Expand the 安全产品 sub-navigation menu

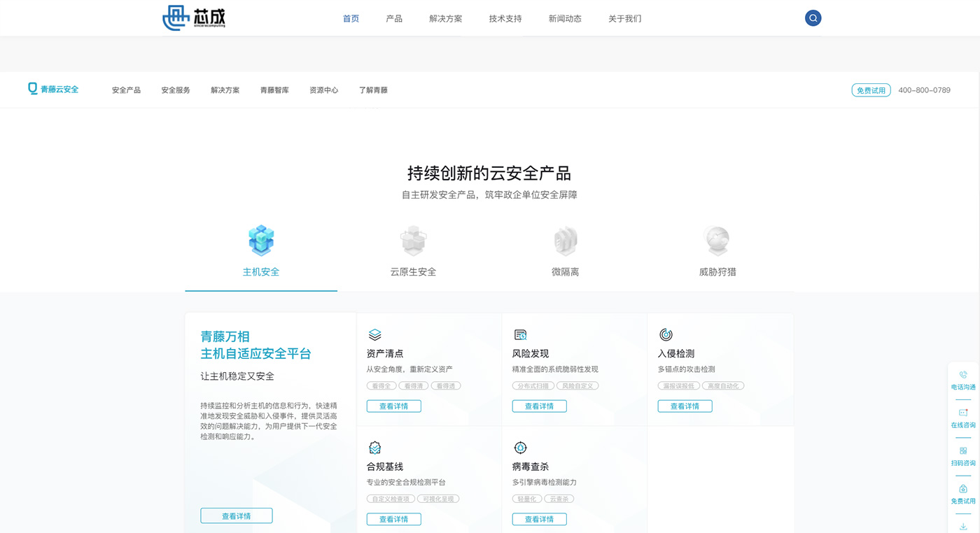[x=126, y=90]
